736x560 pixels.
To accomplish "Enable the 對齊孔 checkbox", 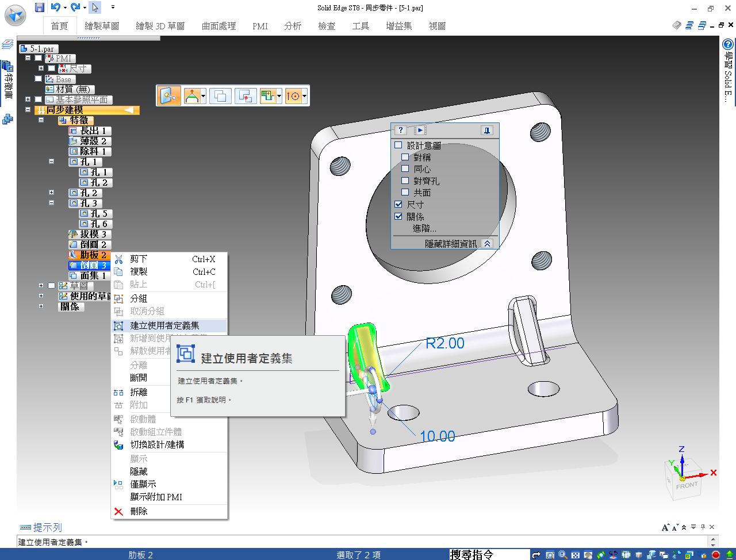I will coord(405,181).
